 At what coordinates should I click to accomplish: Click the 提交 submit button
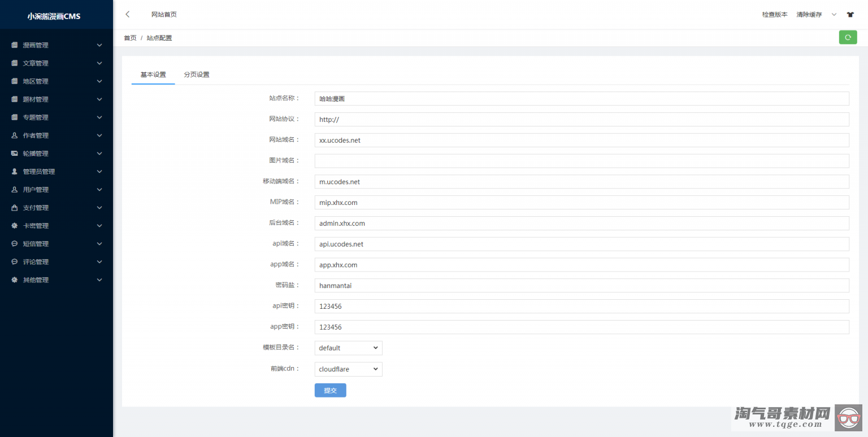331,390
